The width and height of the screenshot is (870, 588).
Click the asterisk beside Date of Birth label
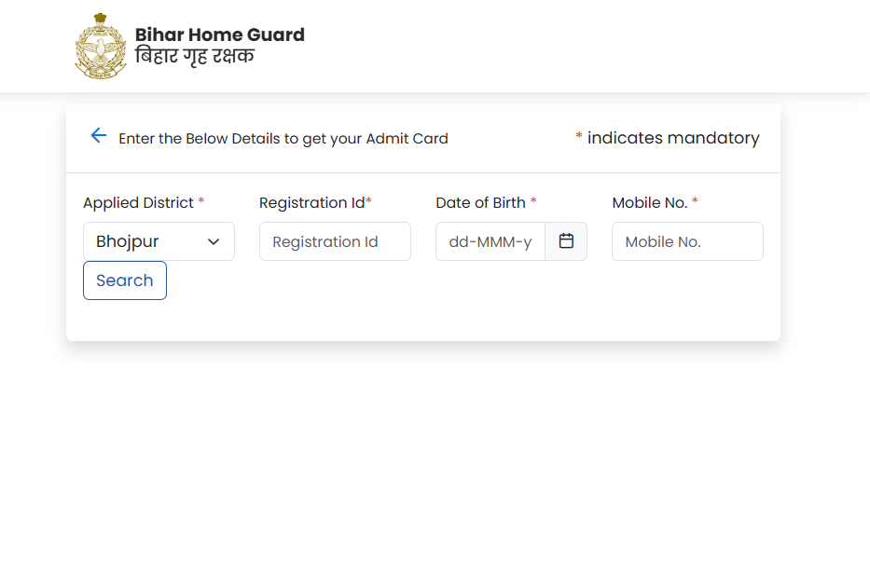[x=533, y=202]
